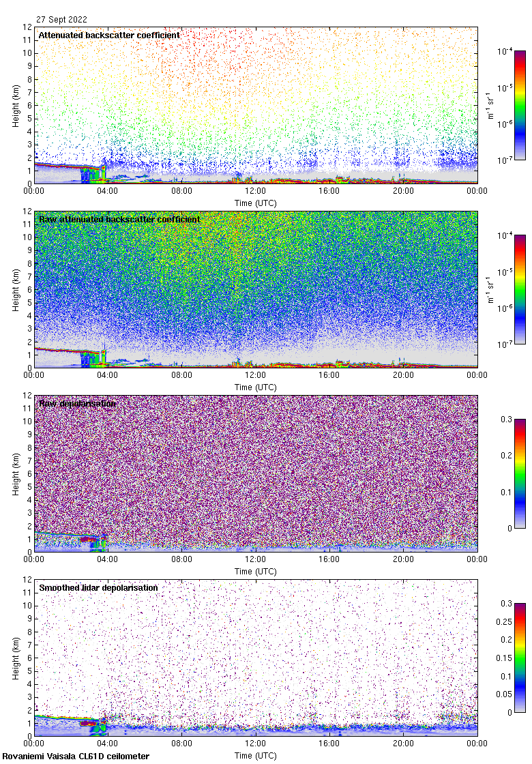Click the '0.15' label on smoothed depolarisation colorbar
This screenshot has width=532, height=764.
(x=504, y=658)
